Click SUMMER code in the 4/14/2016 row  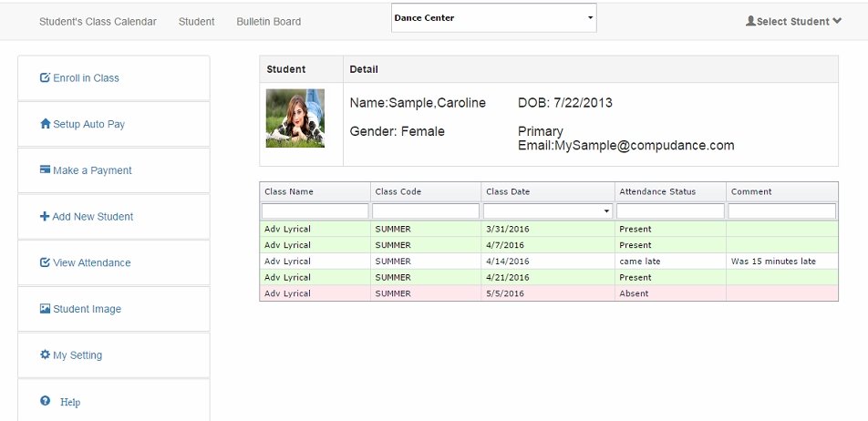[x=393, y=262]
